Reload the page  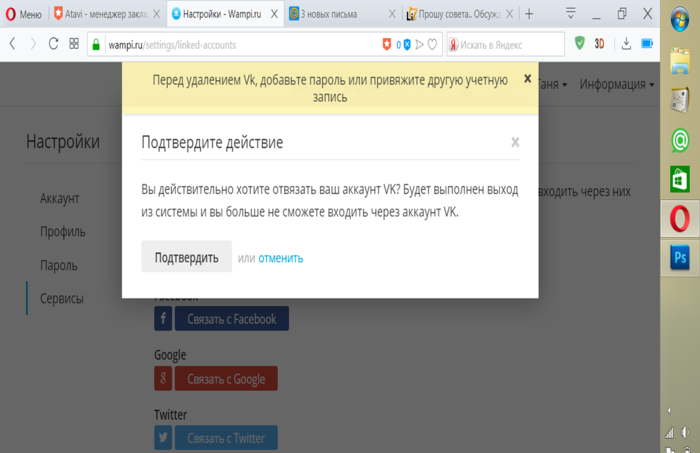53,44
